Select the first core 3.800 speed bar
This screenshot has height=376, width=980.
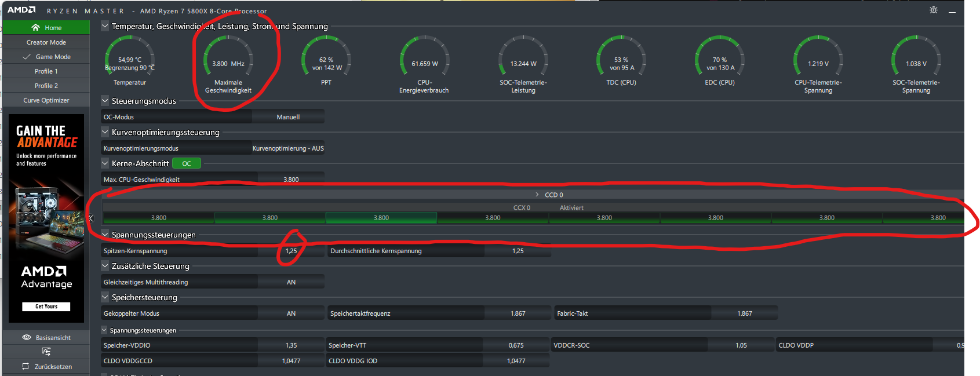[159, 218]
